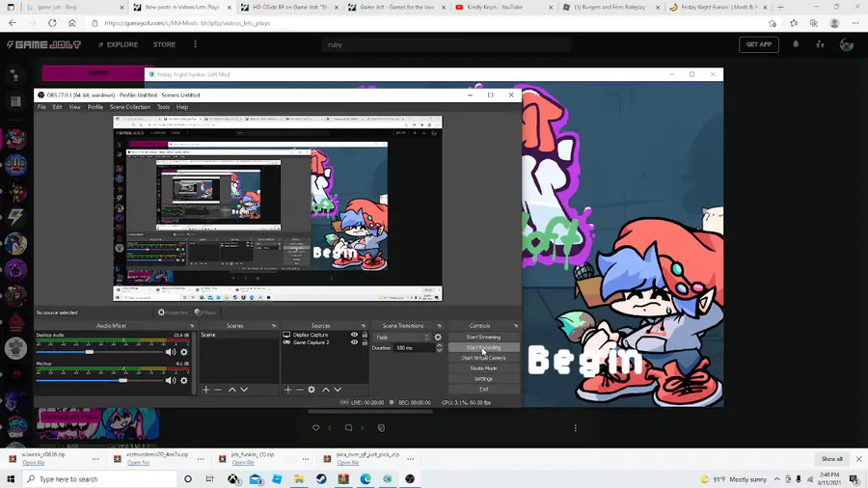Pop out Sources dock icon
This screenshot has height=488, width=868.
tap(364, 326)
